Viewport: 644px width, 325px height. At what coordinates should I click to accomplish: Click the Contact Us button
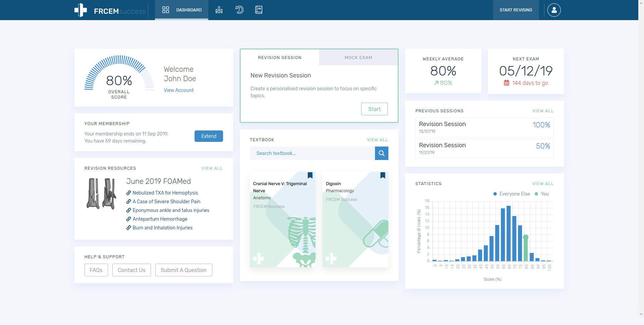coord(131,270)
